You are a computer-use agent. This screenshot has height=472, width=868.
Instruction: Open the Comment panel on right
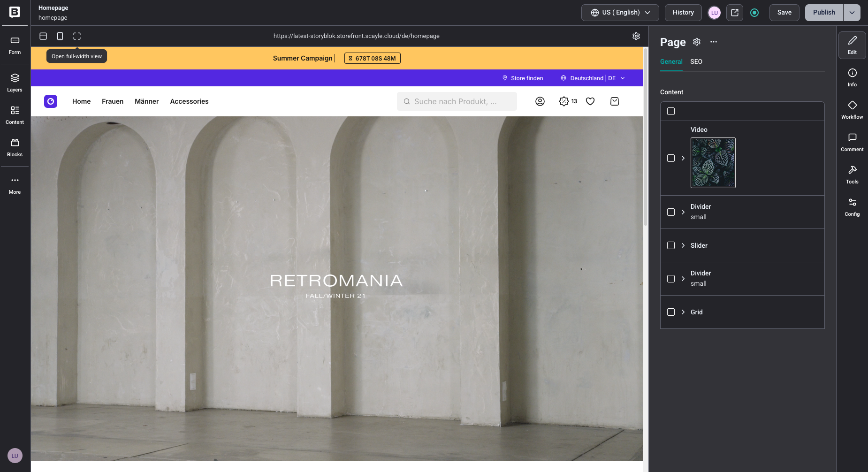point(852,141)
